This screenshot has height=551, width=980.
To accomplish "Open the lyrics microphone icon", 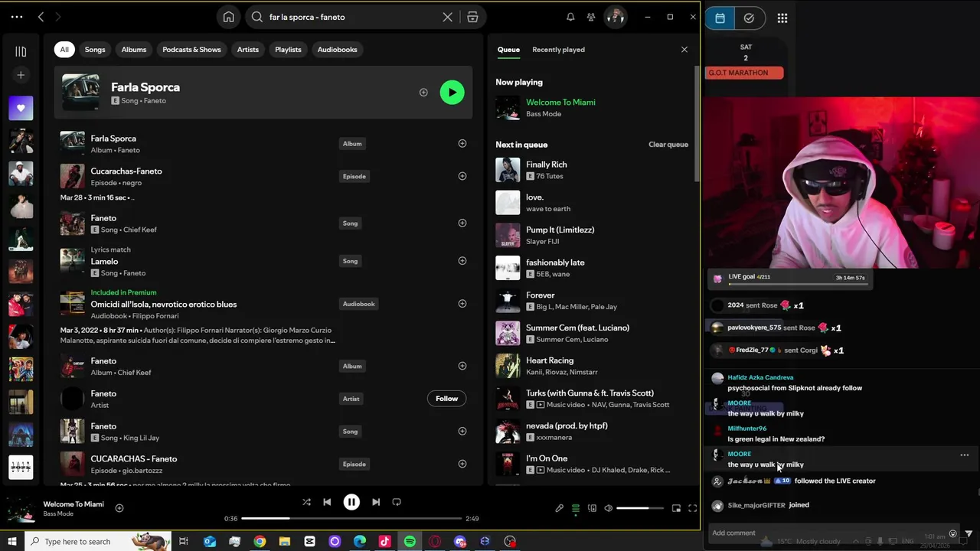I will click(x=559, y=508).
